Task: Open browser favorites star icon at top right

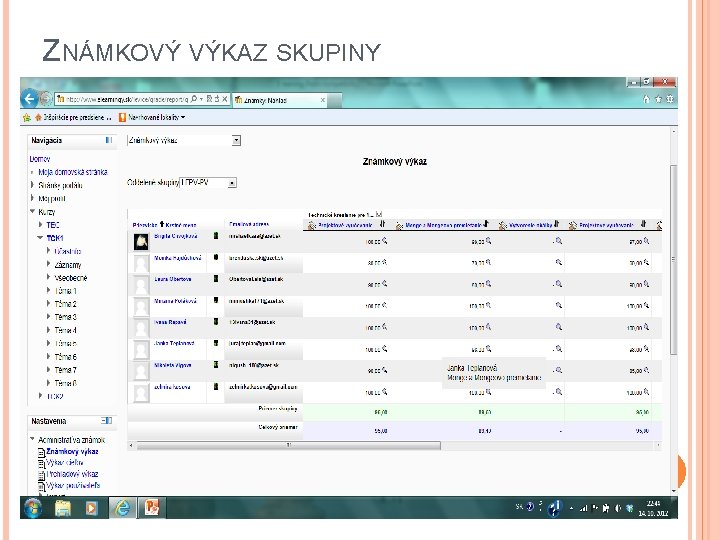Action: 658,99
